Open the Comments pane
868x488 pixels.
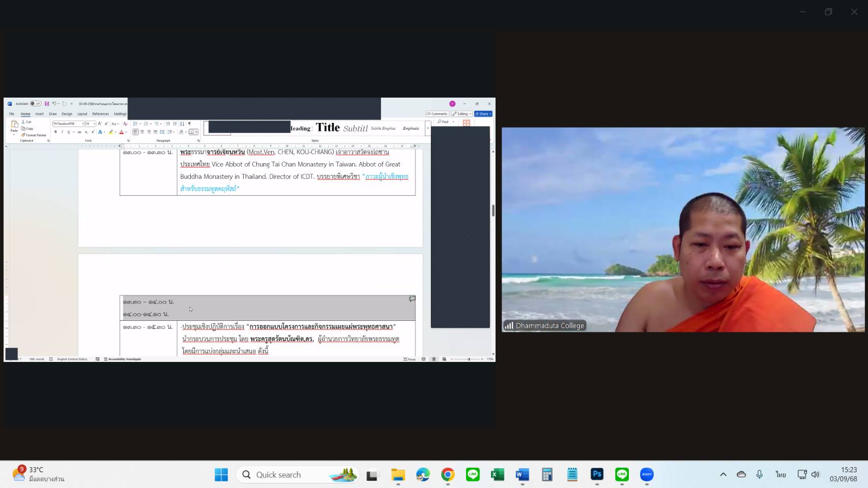click(x=438, y=114)
